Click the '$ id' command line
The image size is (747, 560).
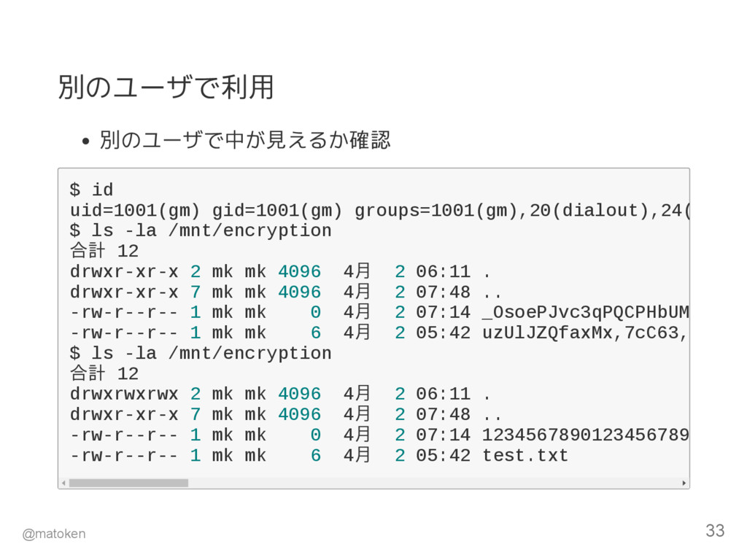point(91,190)
